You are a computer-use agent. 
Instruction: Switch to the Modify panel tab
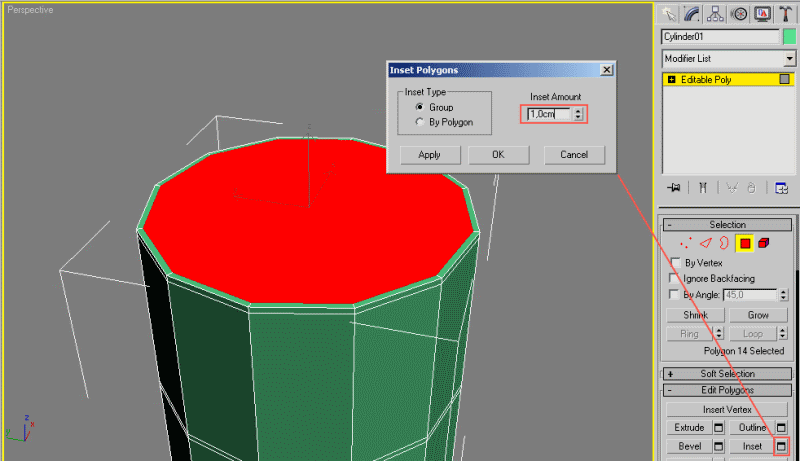coord(692,14)
